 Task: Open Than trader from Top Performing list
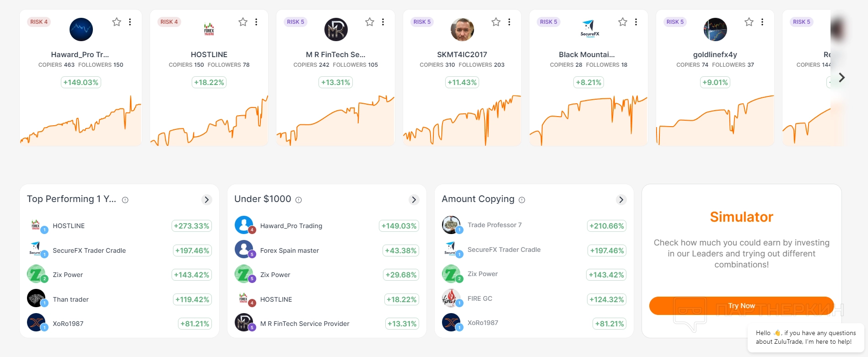point(70,299)
